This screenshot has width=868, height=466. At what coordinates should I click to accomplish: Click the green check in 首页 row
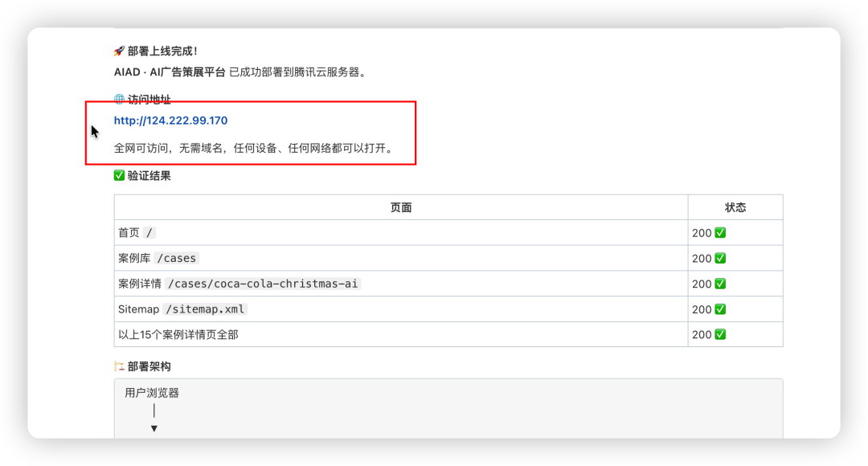click(720, 233)
